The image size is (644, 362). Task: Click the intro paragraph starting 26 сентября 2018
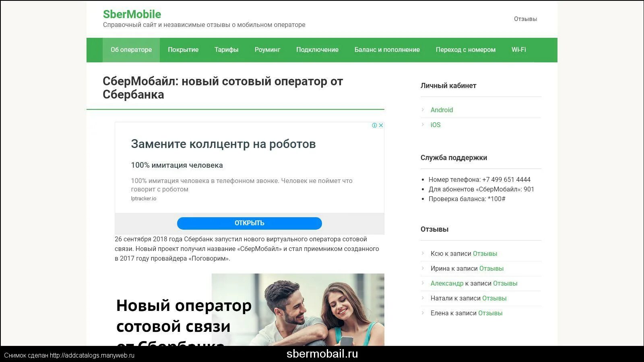pyautogui.click(x=247, y=249)
